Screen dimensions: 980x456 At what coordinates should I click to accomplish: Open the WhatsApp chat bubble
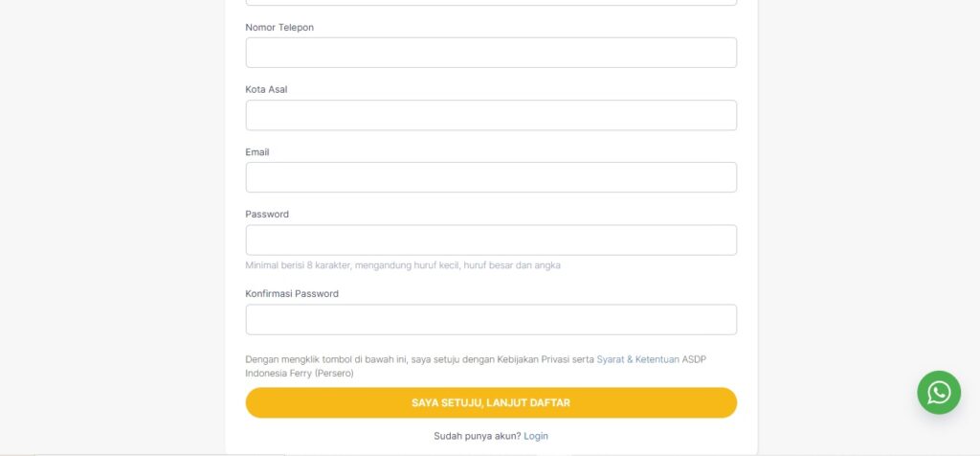pyautogui.click(x=939, y=392)
